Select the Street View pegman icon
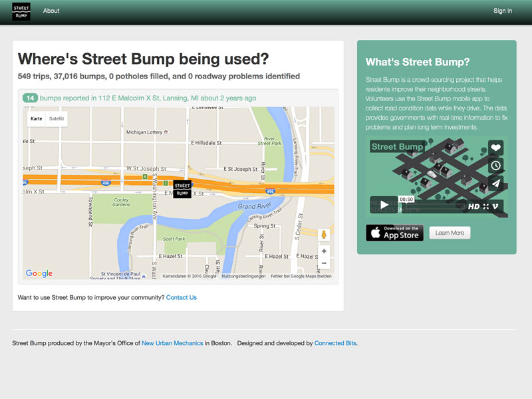 tap(324, 235)
